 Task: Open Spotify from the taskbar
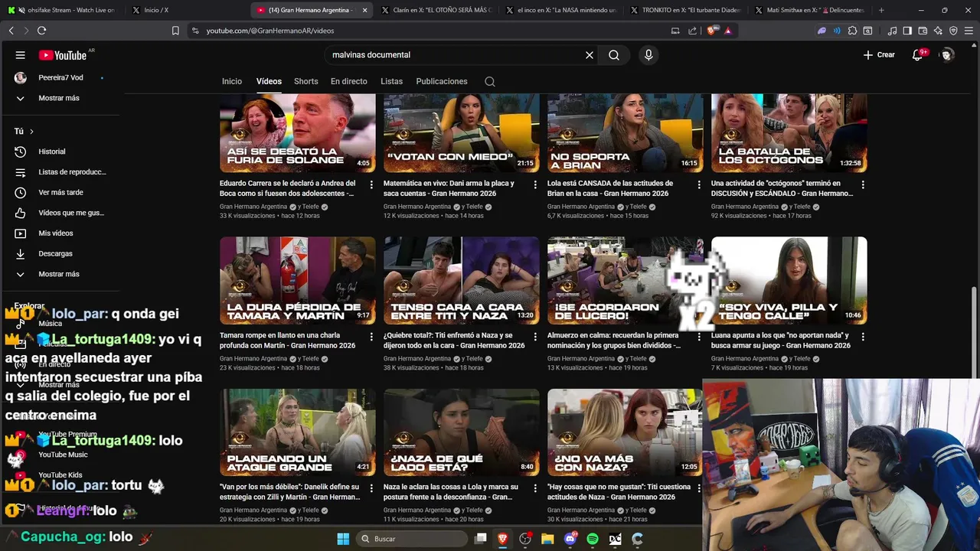[593, 539]
